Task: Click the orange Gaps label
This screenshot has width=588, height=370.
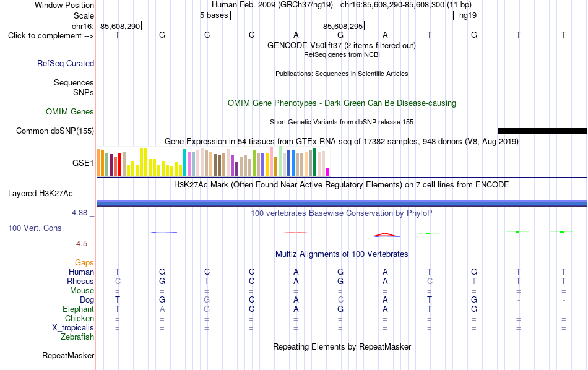Action: click(84, 263)
